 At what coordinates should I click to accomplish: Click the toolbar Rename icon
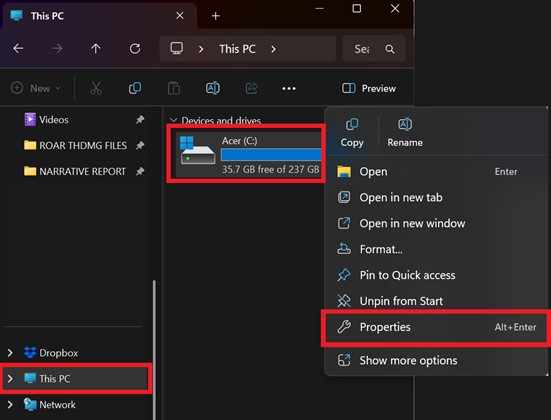pyautogui.click(x=213, y=88)
